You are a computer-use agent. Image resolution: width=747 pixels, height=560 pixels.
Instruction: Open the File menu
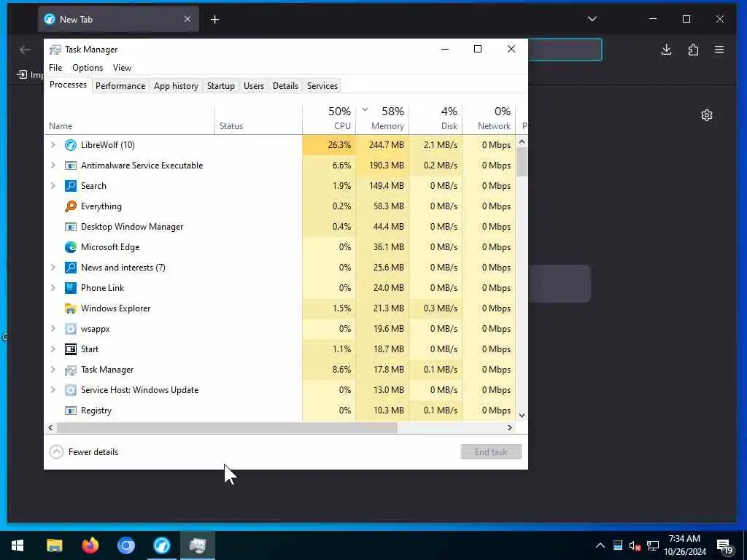point(55,68)
